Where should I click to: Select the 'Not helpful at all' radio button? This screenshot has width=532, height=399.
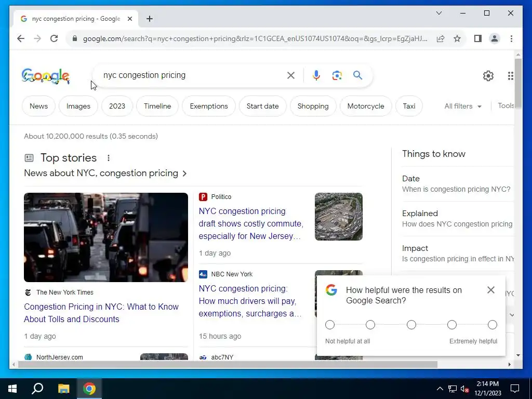(x=330, y=325)
